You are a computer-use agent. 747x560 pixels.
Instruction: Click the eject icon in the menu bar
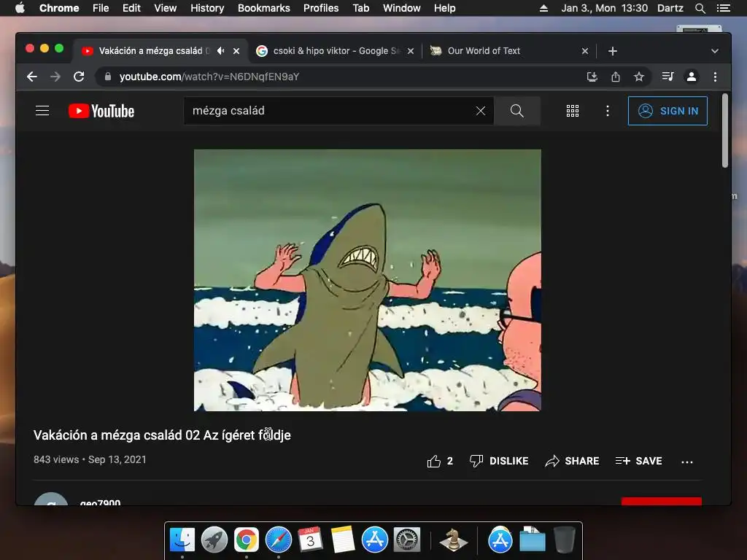pyautogui.click(x=543, y=8)
